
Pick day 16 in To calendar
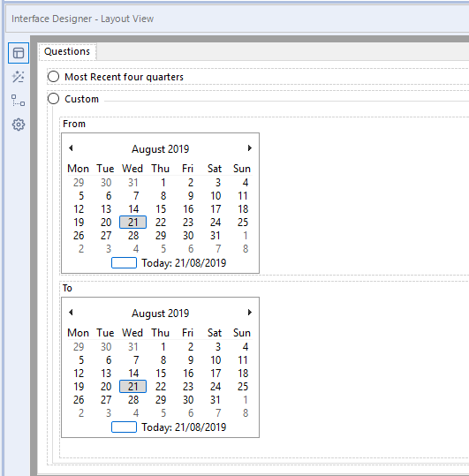click(x=188, y=374)
